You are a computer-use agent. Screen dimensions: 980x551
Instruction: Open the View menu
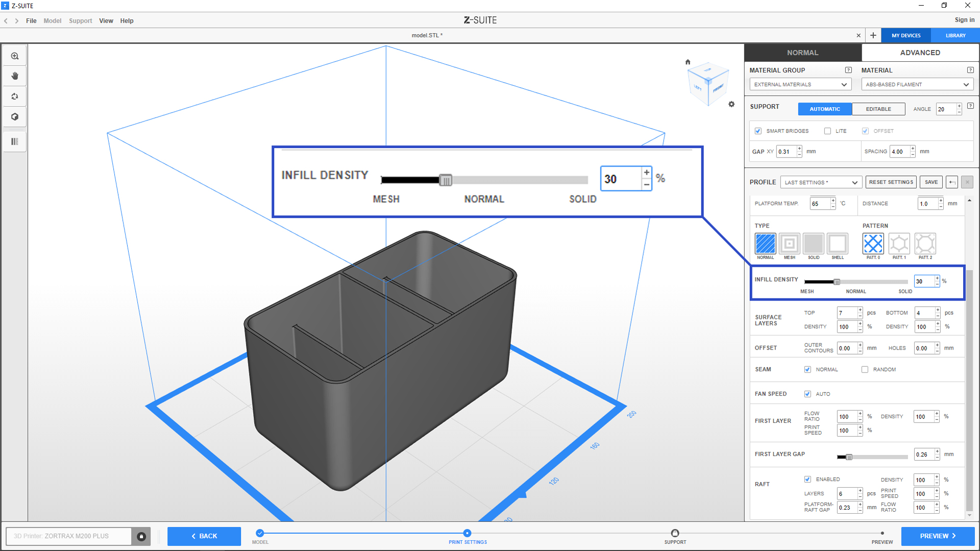[106, 21]
